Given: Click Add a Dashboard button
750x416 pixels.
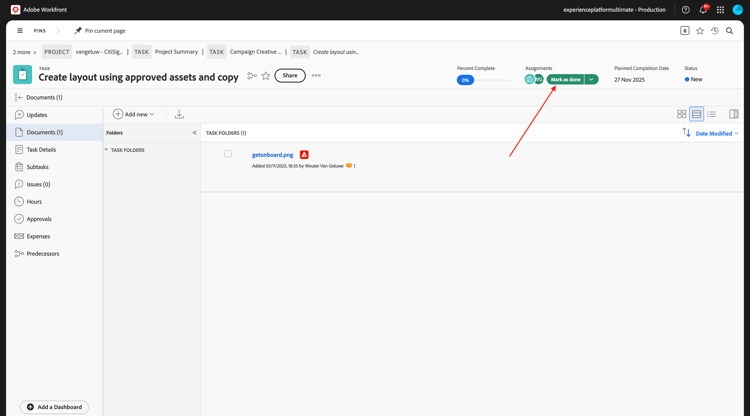Looking at the screenshot, I should pos(55,407).
